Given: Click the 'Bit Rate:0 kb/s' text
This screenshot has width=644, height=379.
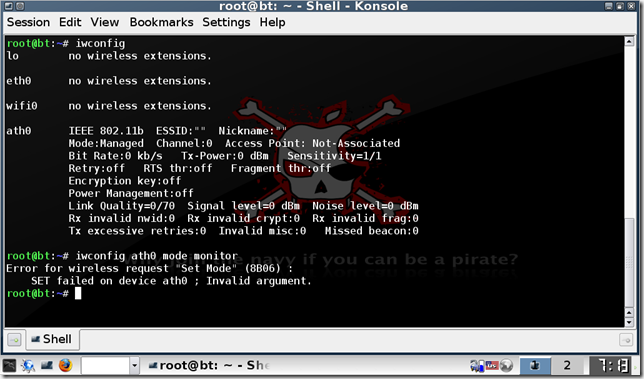Looking at the screenshot, I should 115,156.
